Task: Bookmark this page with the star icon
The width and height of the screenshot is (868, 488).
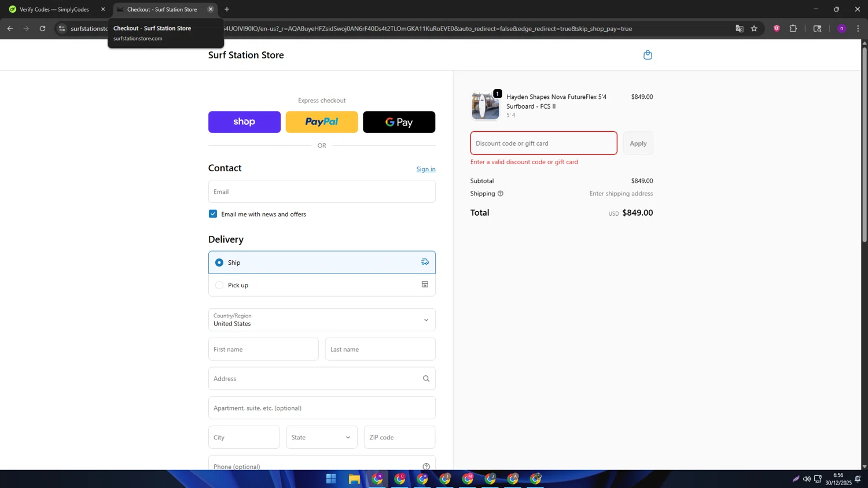Action: pos(754,28)
